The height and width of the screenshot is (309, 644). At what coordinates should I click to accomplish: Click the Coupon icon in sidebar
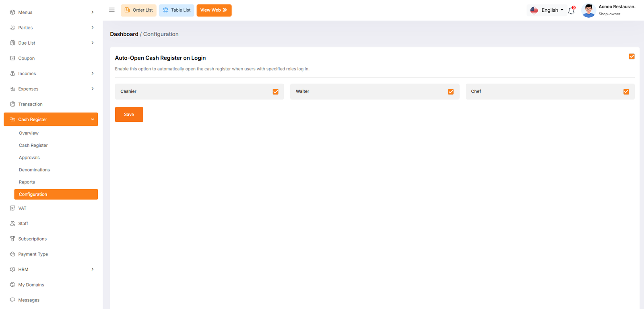12,58
